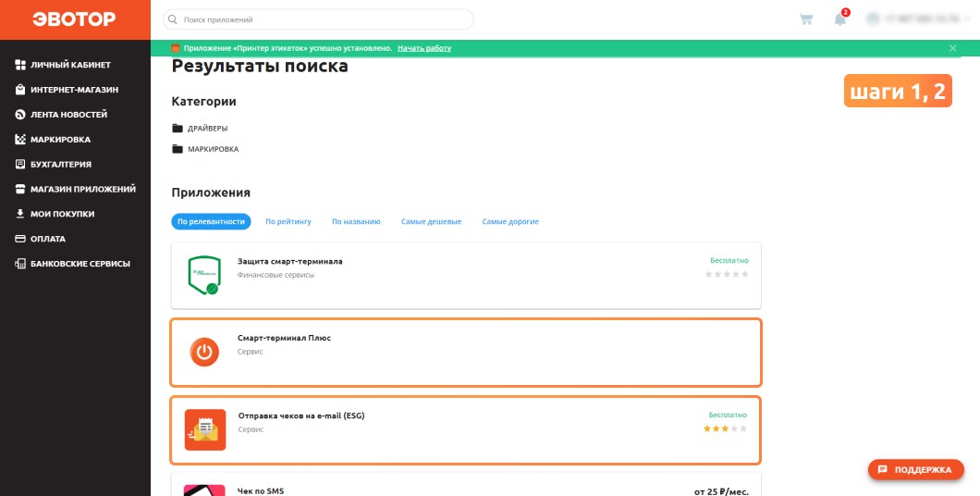Image resolution: width=980 pixels, height=496 pixels.
Task: Click Финансовые сервисы category label
Action: coord(276,275)
